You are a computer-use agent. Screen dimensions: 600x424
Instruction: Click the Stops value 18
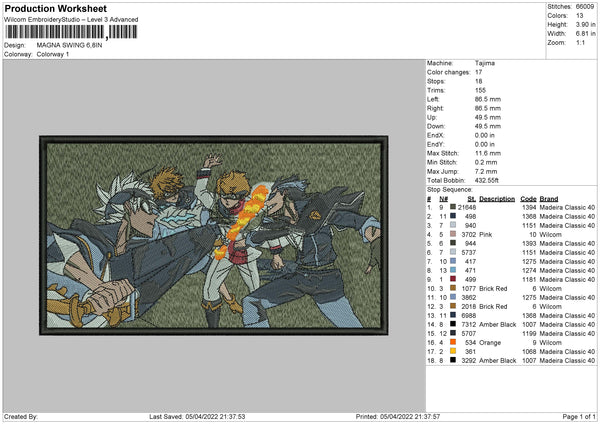pyautogui.click(x=478, y=81)
